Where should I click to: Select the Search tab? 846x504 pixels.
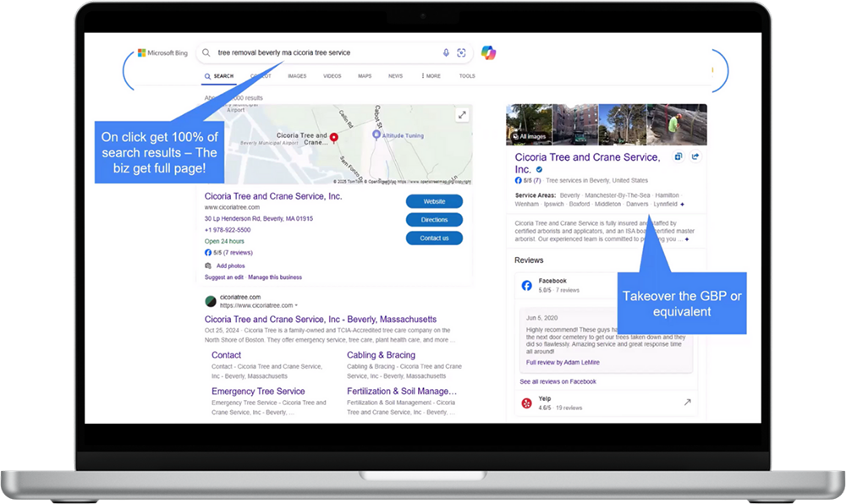tap(219, 76)
